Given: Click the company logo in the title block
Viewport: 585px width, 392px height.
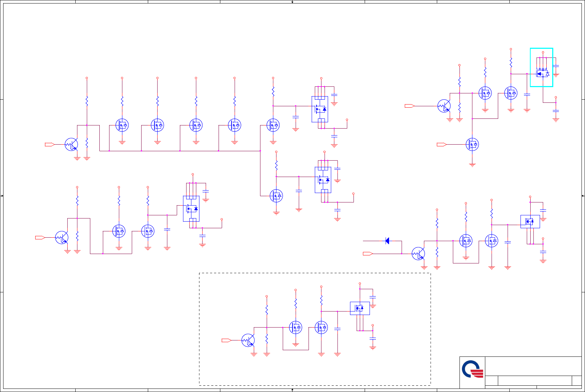Looking at the screenshot, I should (x=472, y=369).
